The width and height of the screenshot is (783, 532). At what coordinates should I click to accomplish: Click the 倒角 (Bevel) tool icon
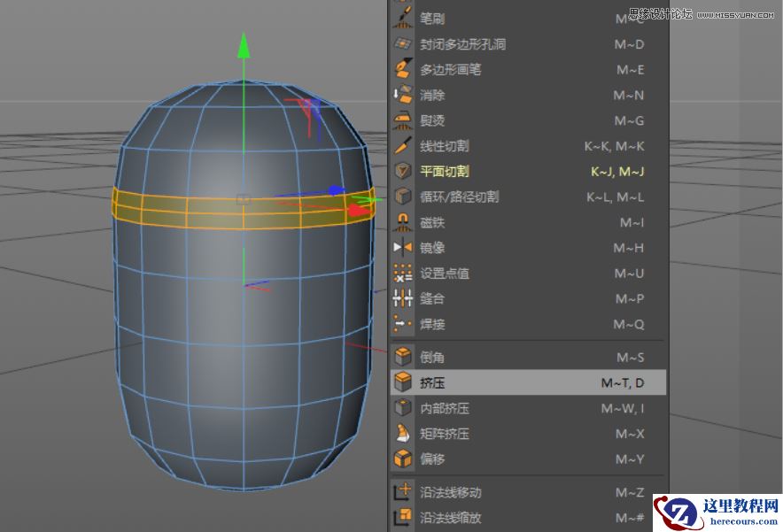pos(401,357)
